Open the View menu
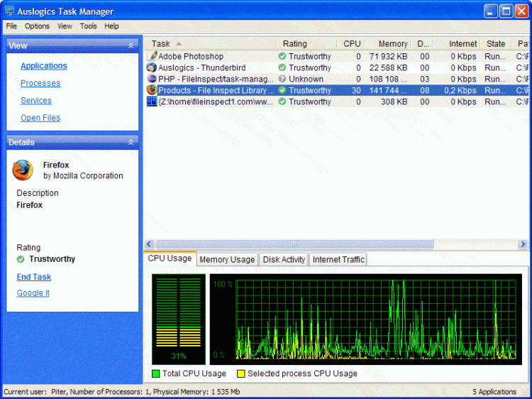Viewport: 532px width, 399px height. point(65,26)
